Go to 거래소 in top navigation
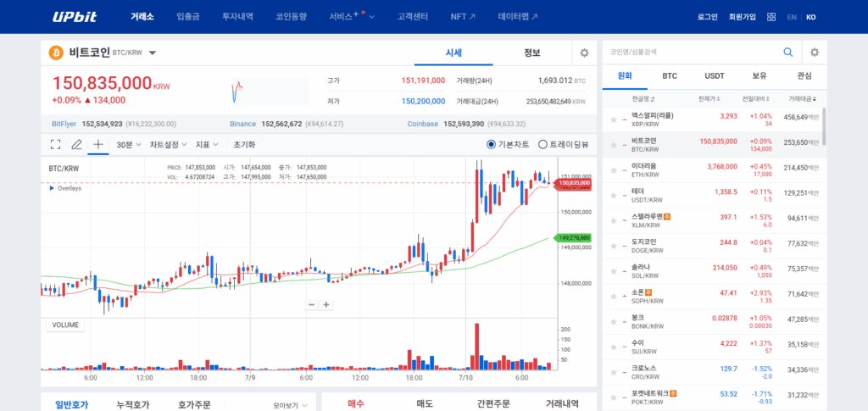 pos(142,17)
